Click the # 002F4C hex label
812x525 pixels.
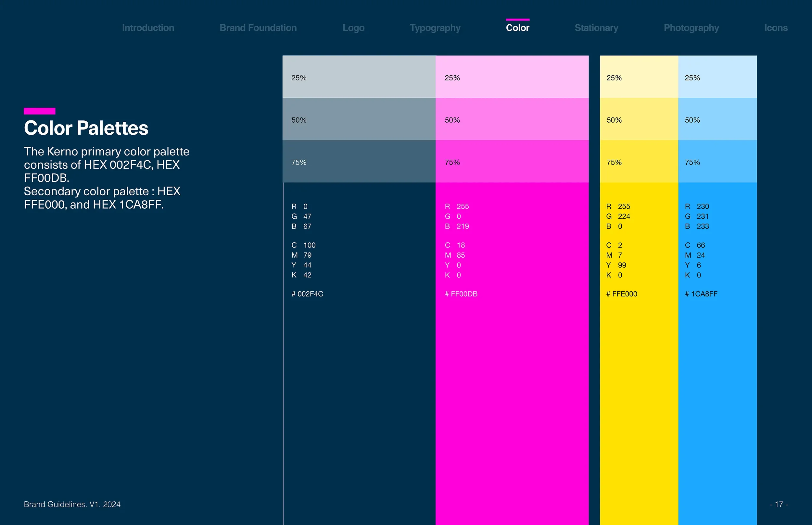(x=307, y=294)
